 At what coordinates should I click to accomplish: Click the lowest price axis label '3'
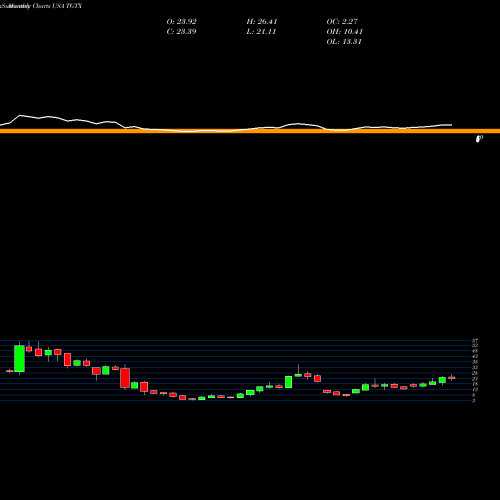point(474,400)
